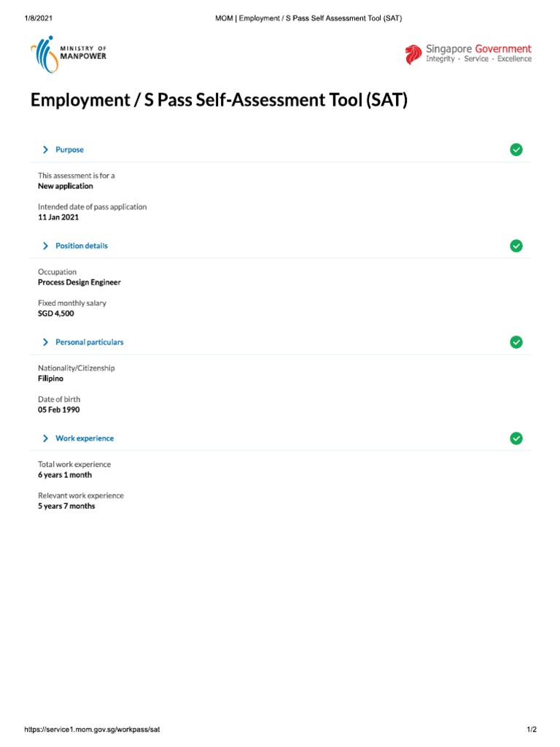
Task: Click the green checkmark beside Work experience
Action: pos(516,438)
